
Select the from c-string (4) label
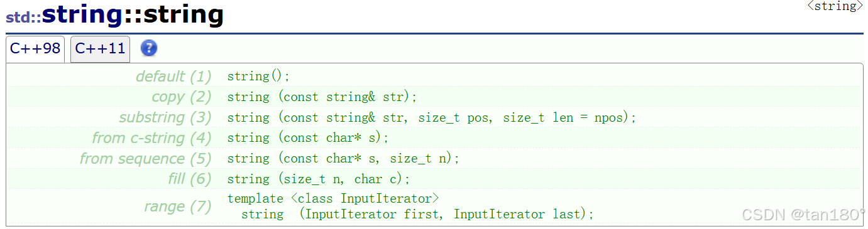coord(152,138)
